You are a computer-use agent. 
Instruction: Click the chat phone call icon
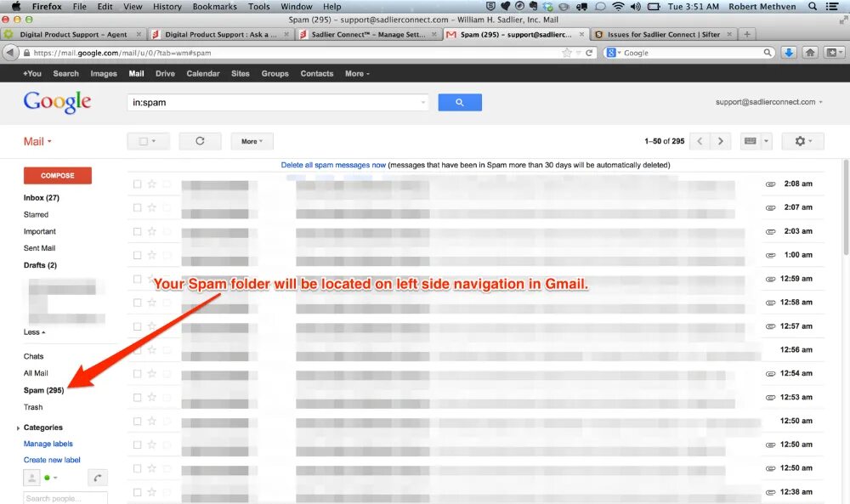pyautogui.click(x=98, y=478)
